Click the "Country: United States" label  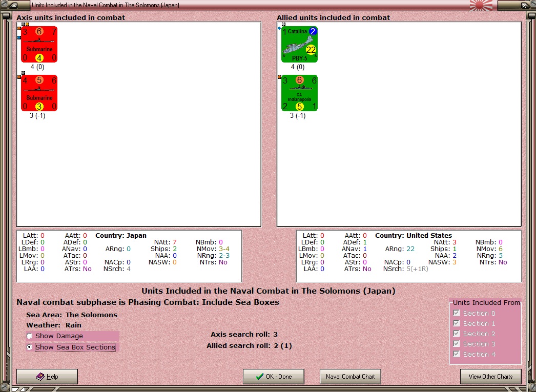click(414, 236)
